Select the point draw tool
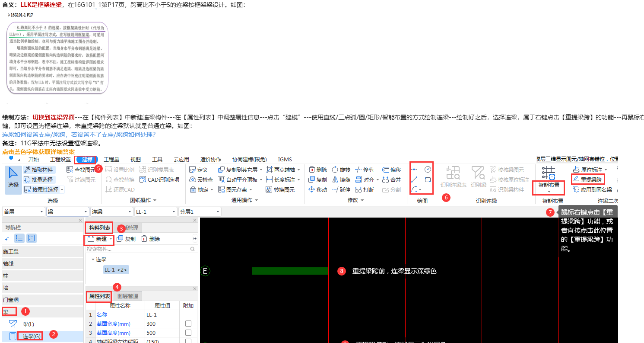Screen dimensions: 644x343 click(414, 169)
